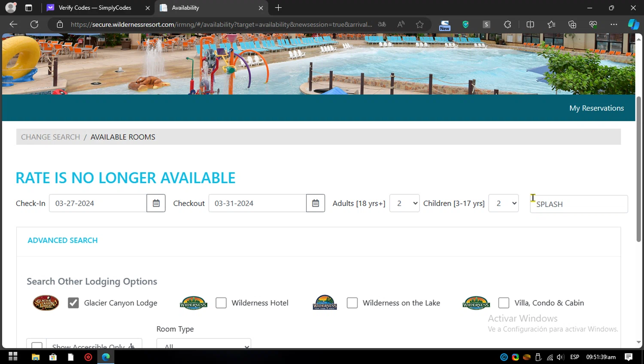Viewport: 644px width, 364px height.
Task: Open the SimplyCodes S extension
Action: pyautogui.click(x=486, y=24)
